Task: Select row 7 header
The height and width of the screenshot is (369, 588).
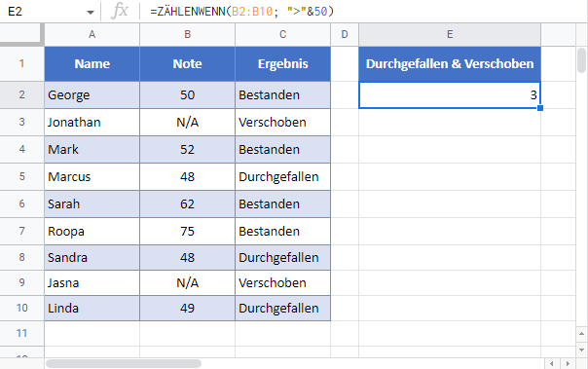Action: (21, 231)
